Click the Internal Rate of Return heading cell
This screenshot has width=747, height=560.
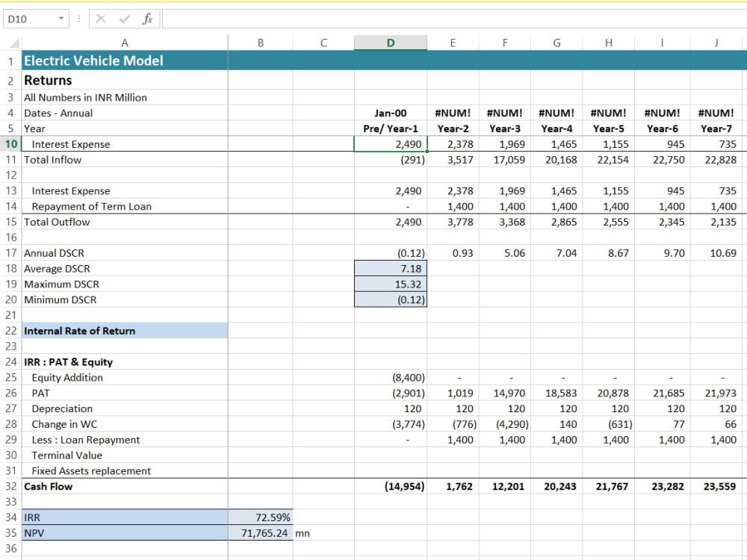coord(125,331)
